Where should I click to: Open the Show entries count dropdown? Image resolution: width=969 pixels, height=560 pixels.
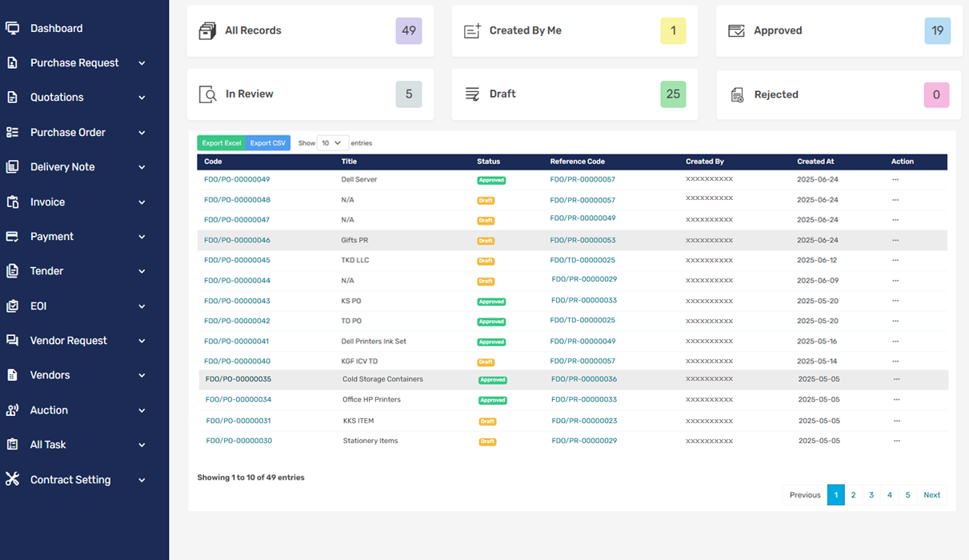332,143
